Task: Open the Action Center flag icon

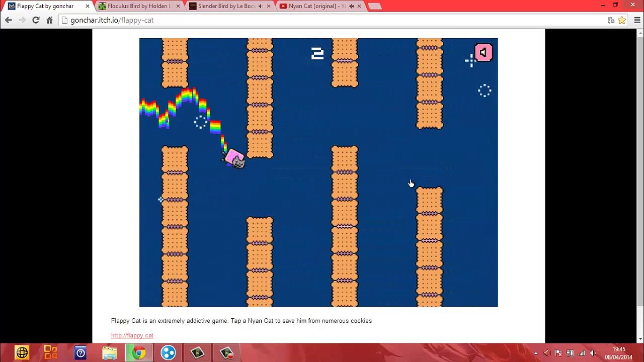Action: [x=559, y=353]
